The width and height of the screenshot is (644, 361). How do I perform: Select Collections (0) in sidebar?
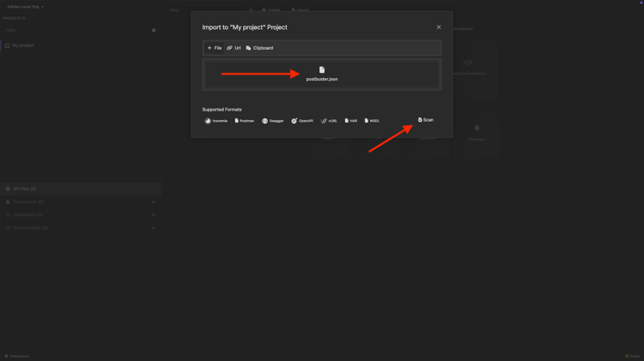click(x=28, y=215)
